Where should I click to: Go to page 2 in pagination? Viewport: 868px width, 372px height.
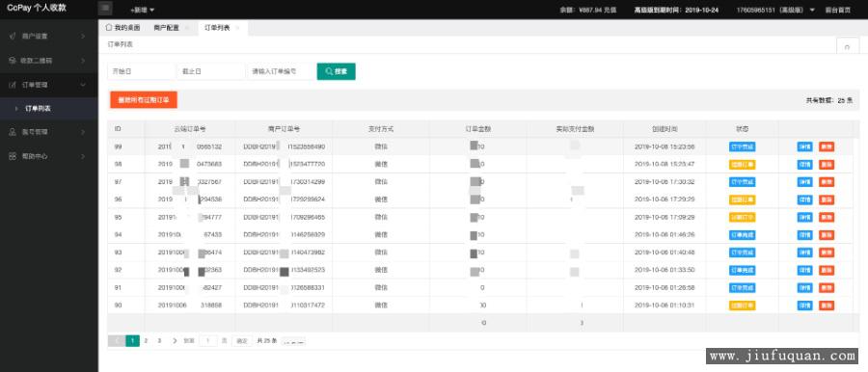click(x=147, y=341)
